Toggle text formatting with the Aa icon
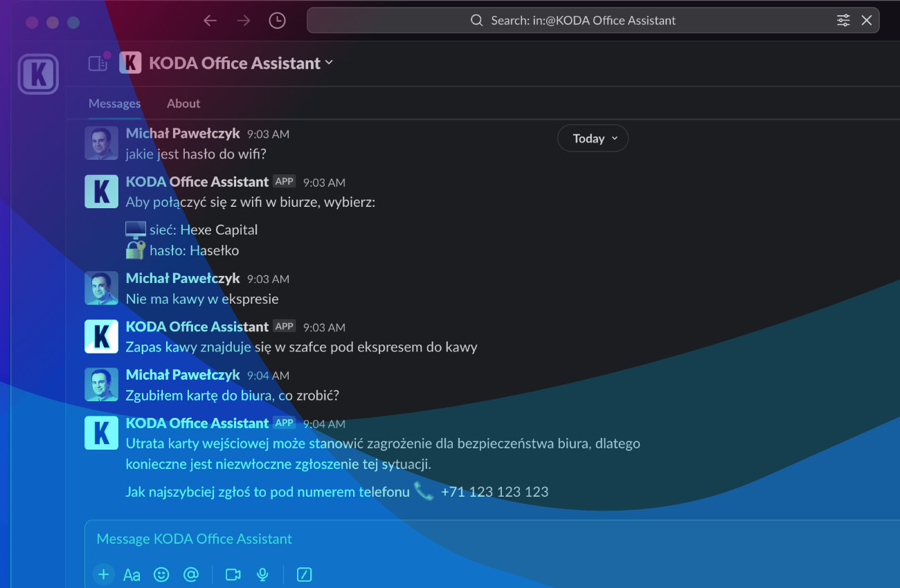Screen dimensions: 900x588 pyautogui.click(x=132, y=574)
